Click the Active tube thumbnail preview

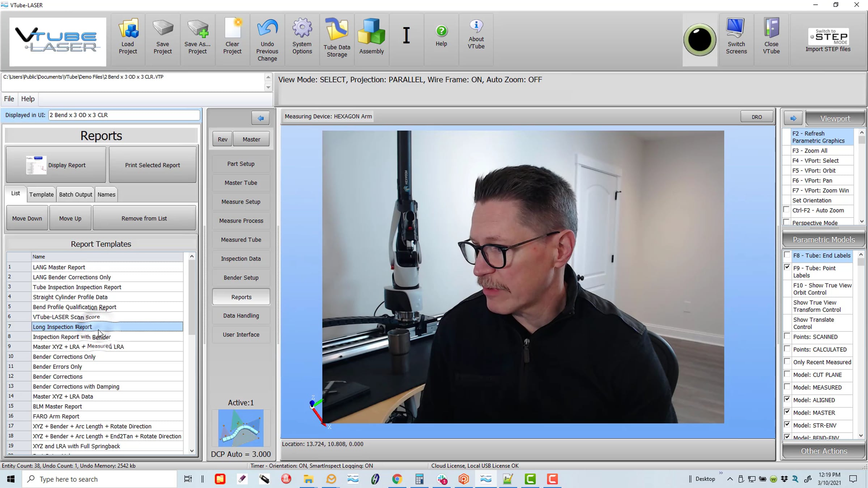[x=241, y=428]
